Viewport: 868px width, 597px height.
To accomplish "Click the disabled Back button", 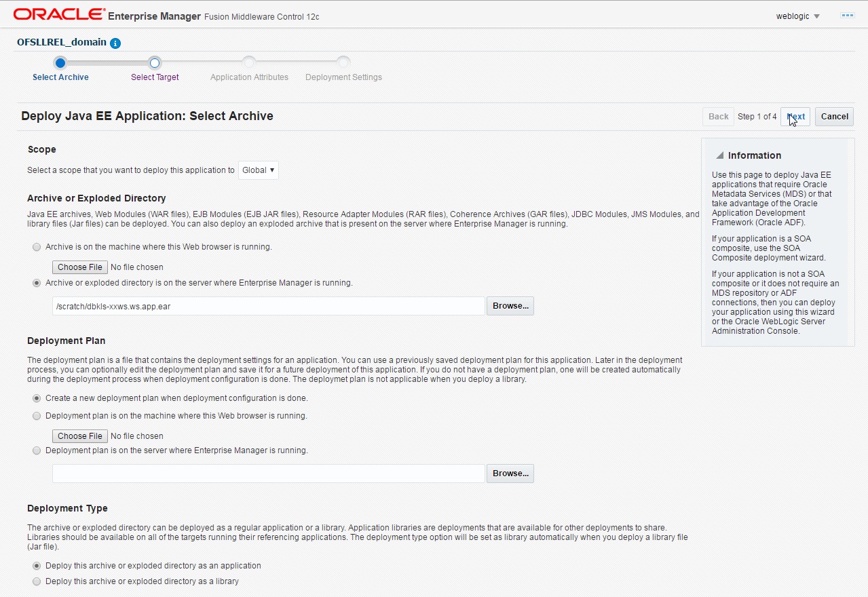I will [x=718, y=116].
